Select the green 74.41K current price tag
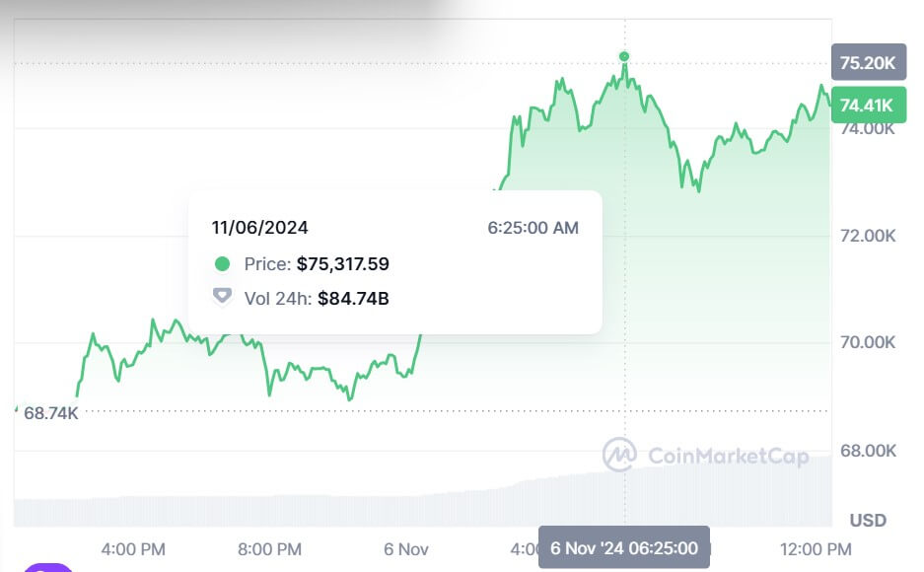Screen dimensions: 924x572 [x=867, y=104]
